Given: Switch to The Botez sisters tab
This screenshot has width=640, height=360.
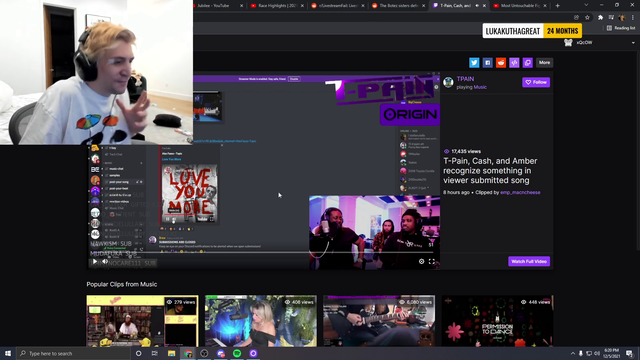Looking at the screenshot, I should (398, 6).
